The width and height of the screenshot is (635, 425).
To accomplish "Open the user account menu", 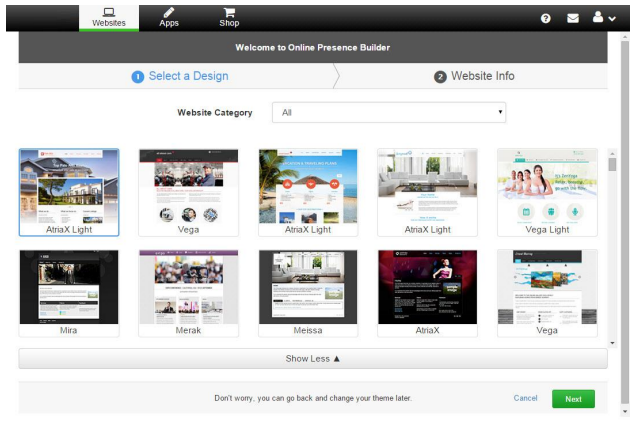I will (604, 17).
